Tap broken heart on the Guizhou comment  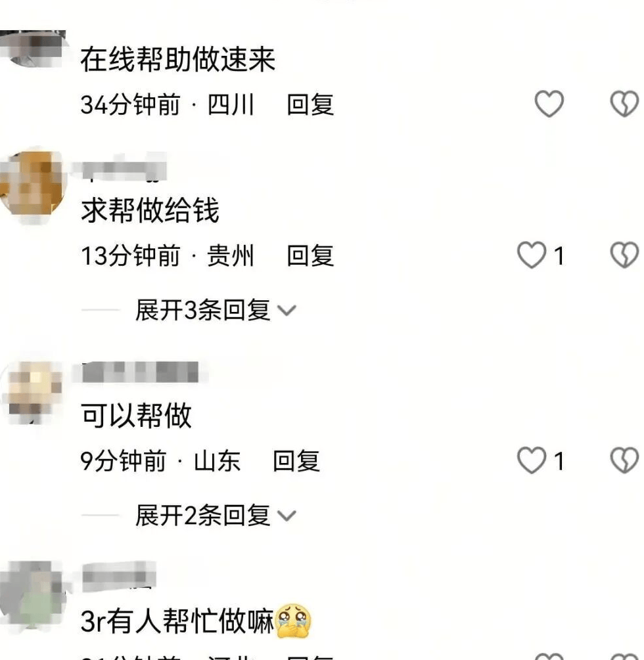click(x=624, y=255)
